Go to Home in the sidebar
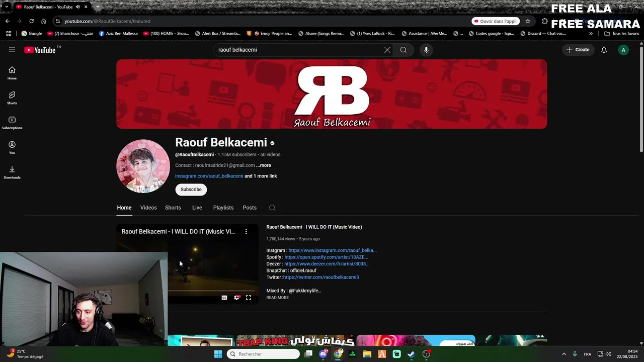 [x=12, y=73]
